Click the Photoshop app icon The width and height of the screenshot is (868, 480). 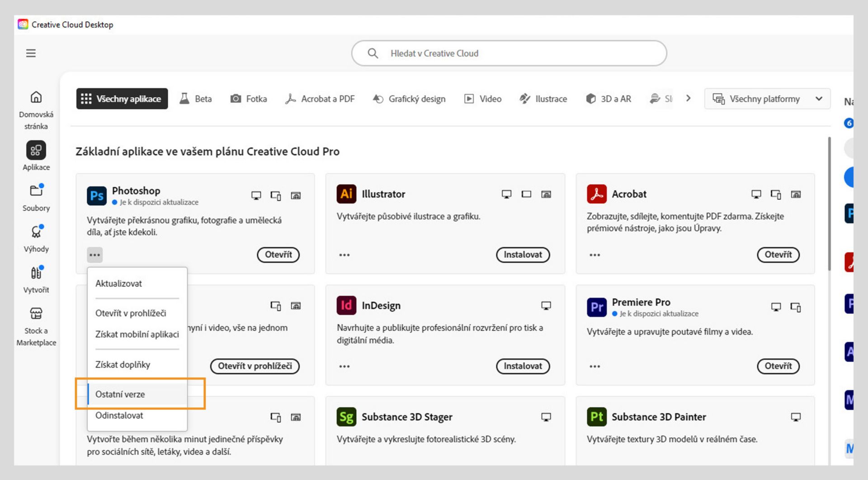click(97, 196)
